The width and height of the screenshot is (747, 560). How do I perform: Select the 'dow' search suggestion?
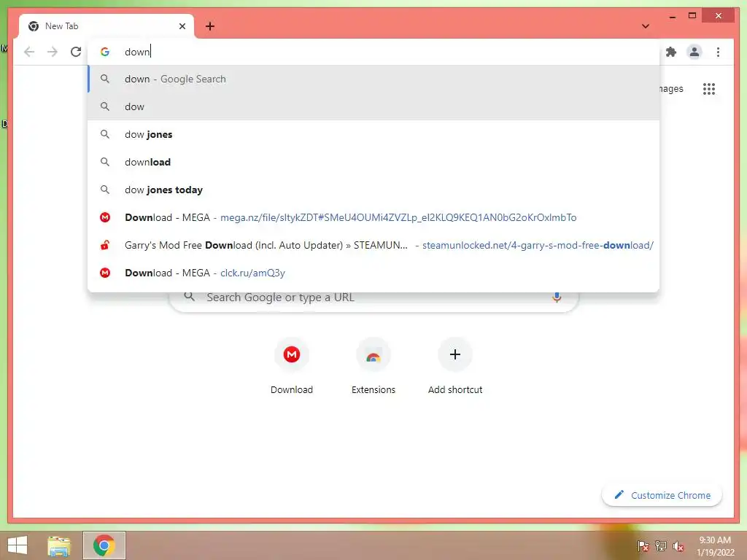[x=373, y=106]
